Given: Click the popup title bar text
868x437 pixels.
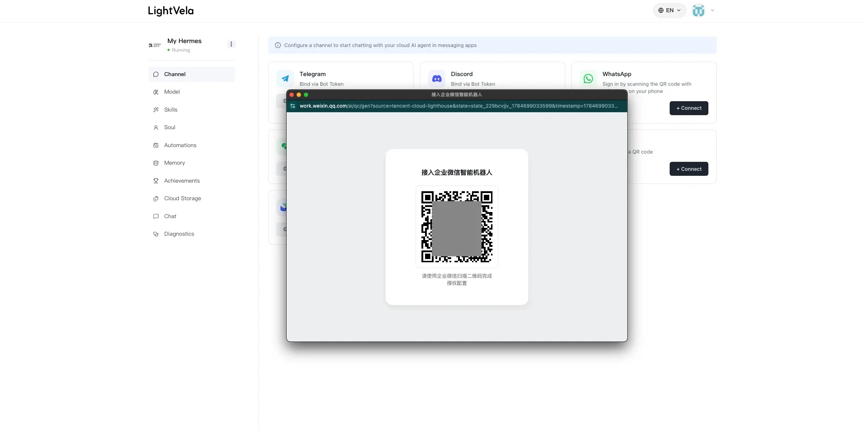Looking at the screenshot, I should click(457, 95).
